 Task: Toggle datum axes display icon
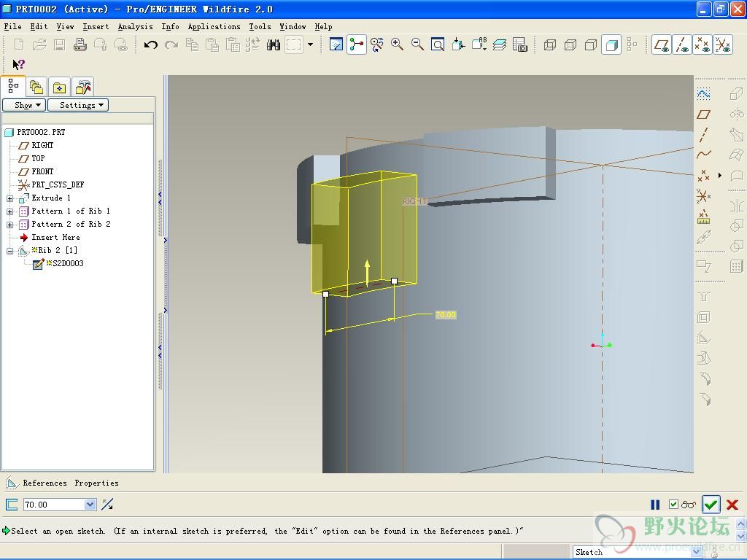tap(682, 45)
